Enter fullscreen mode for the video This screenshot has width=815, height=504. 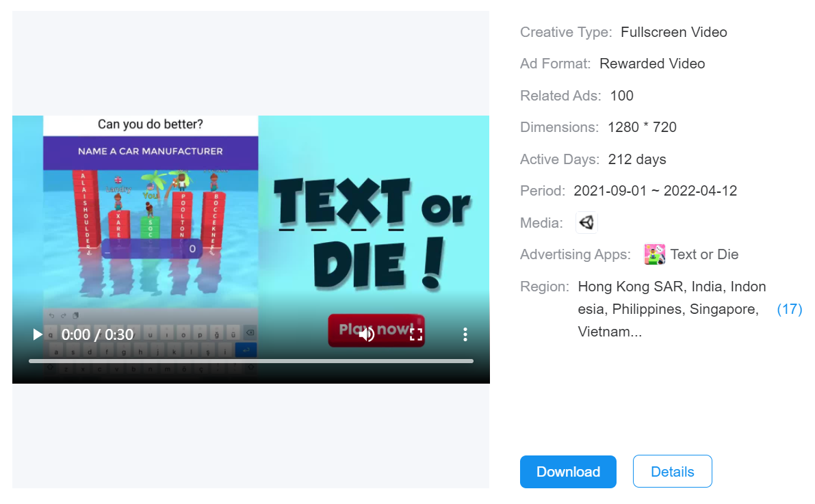tap(416, 334)
